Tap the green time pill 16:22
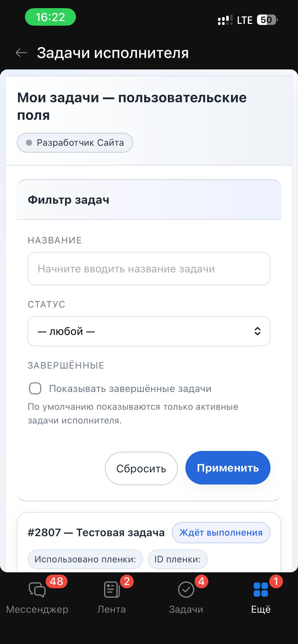The height and width of the screenshot is (644, 298). [50, 17]
